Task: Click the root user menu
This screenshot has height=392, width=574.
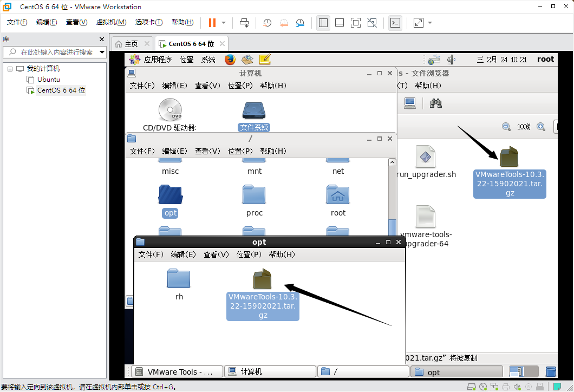Action: (545, 60)
